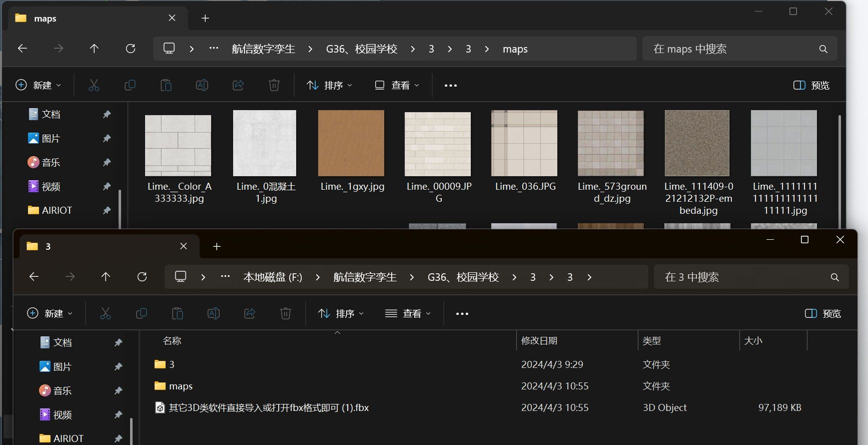Viewport: 868px width, 445px height.
Task: Toggle the 预览 preview pane in the 3 window
Action: (x=823, y=313)
